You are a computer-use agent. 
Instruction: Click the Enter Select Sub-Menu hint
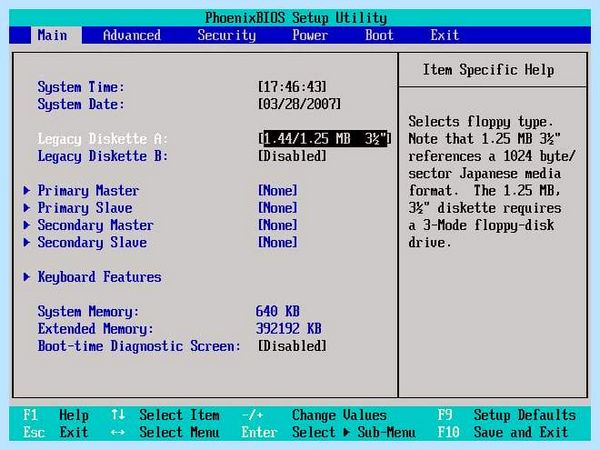pos(328,432)
